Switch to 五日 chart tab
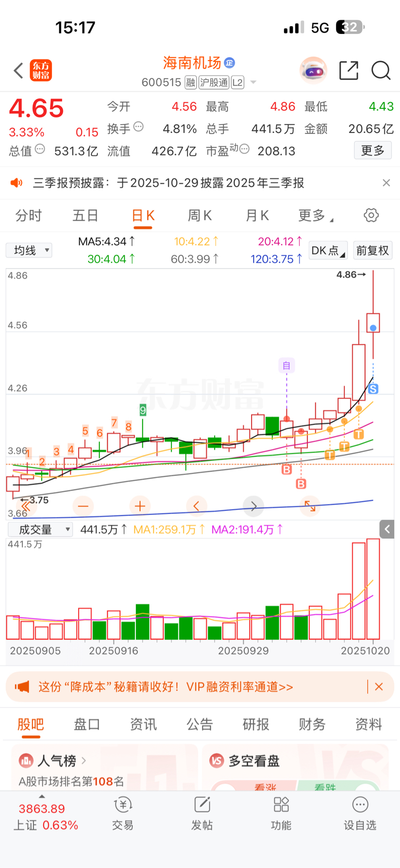The width and height of the screenshot is (400, 868). pos(86,215)
